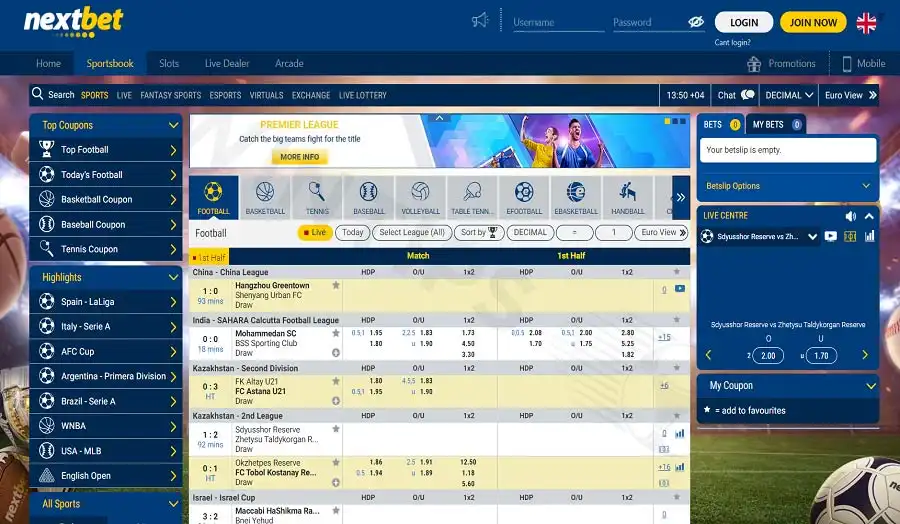Select Over 2.00 odds in Live Centre
Viewport: 900px width, 524px height.
pos(768,356)
